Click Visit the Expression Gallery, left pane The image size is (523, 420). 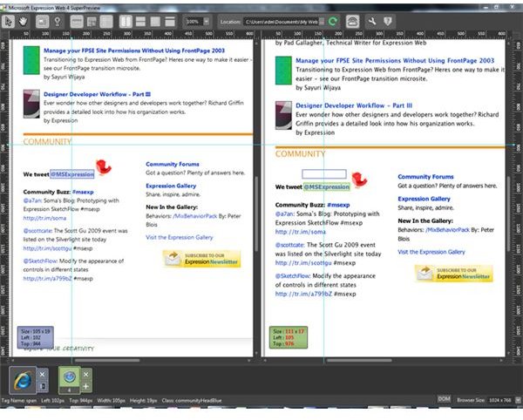pos(179,237)
